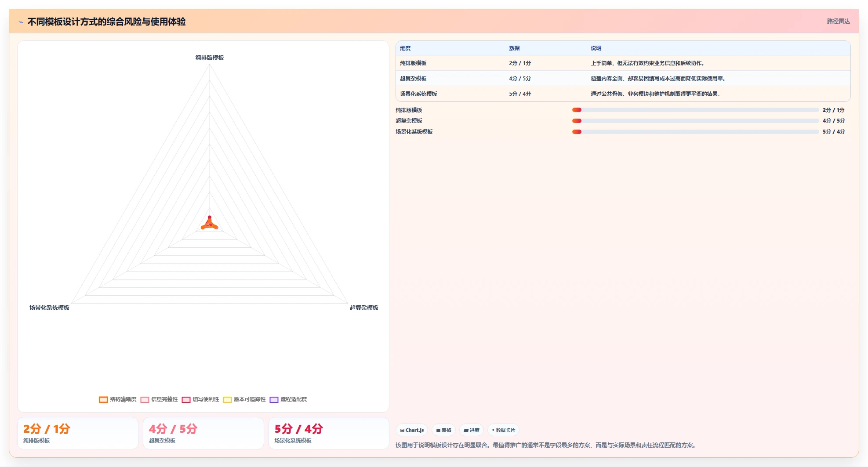Click the 2分 / 1分 value beside progress bar

tap(834, 110)
